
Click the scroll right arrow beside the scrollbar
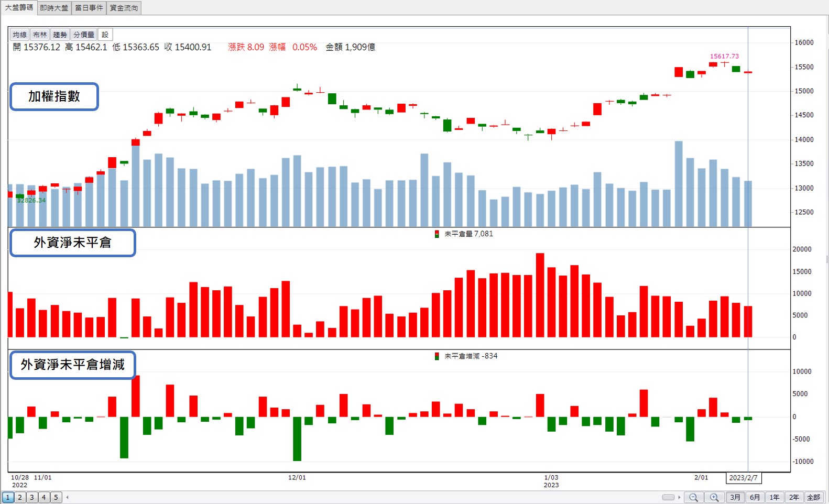(x=679, y=497)
